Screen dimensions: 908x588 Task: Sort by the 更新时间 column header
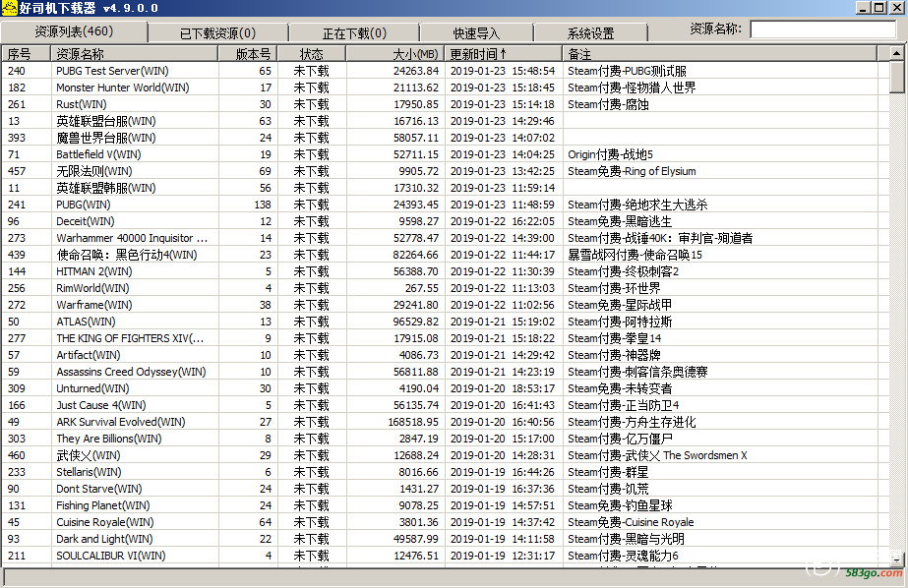pyautogui.click(x=504, y=54)
